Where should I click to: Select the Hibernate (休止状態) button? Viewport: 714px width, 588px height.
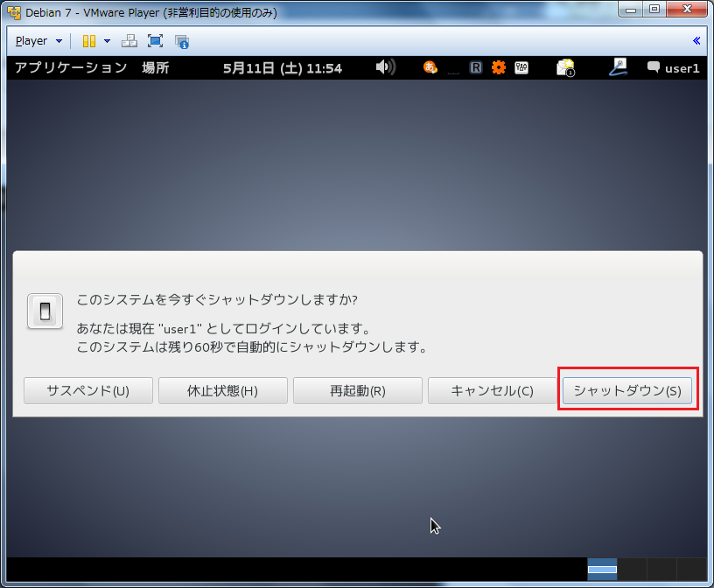pyautogui.click(x=222, y=391)
